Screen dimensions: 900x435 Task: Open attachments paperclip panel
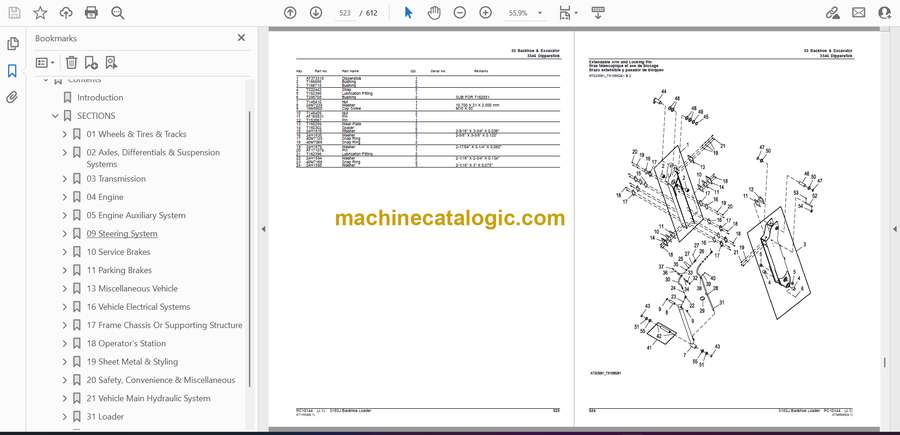[12, 97]
